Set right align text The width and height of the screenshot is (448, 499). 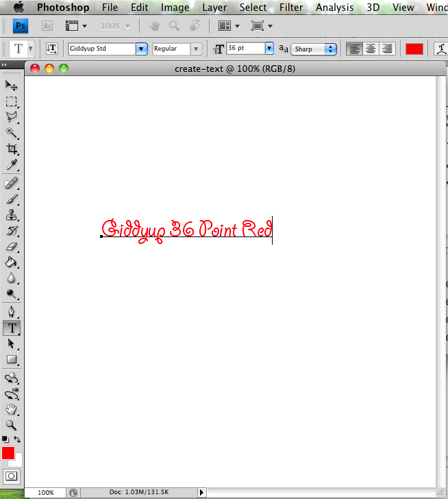coord(387,49)
